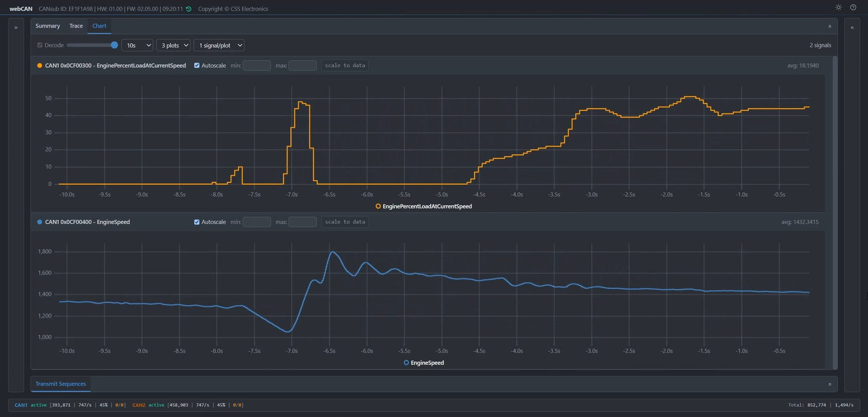Open the help question mark icon
The height and width of the screenshot is (417, 868).
(x=853, y=8)
